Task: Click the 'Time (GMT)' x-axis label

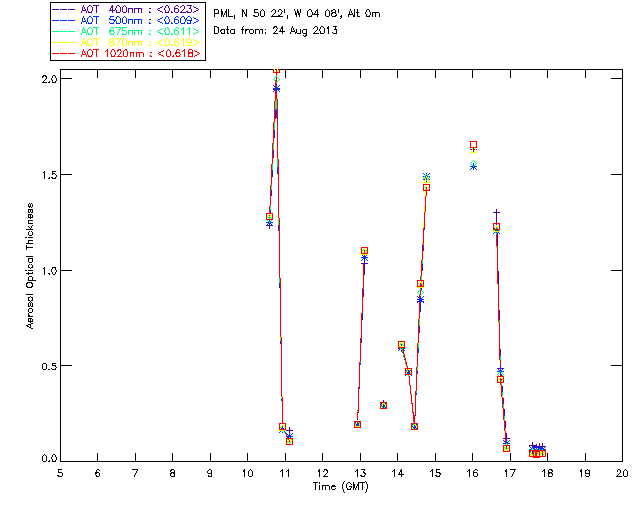Action: [x=340, y=487]
